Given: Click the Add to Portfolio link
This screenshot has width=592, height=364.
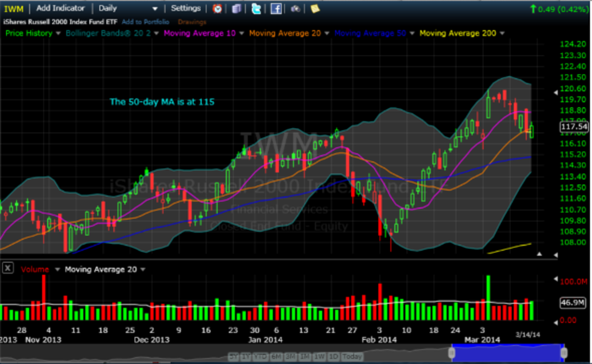Looking at the screenshot, I should point(146,22).
